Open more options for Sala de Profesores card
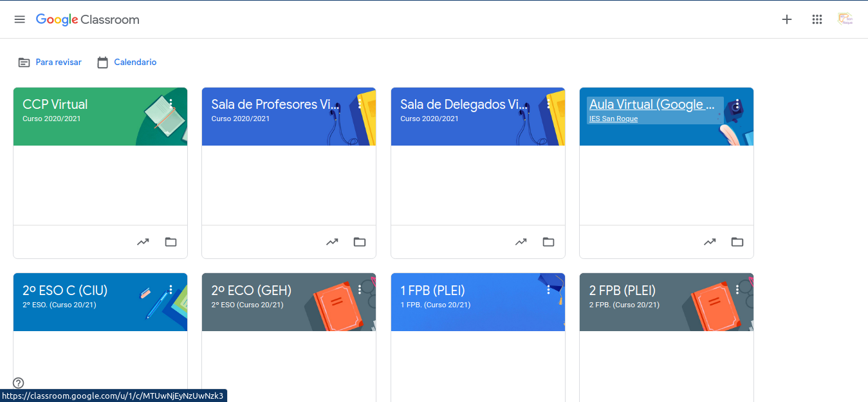 [360, 104]
